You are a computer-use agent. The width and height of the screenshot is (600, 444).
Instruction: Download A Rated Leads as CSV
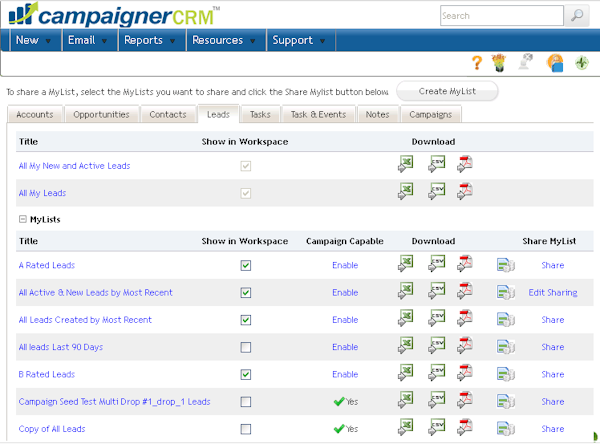click(436, 265)
